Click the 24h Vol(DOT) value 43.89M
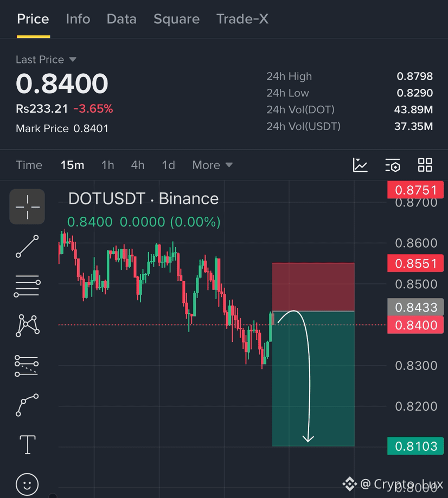The height and width of the screenshot is (498, 448). coord(413,109)
